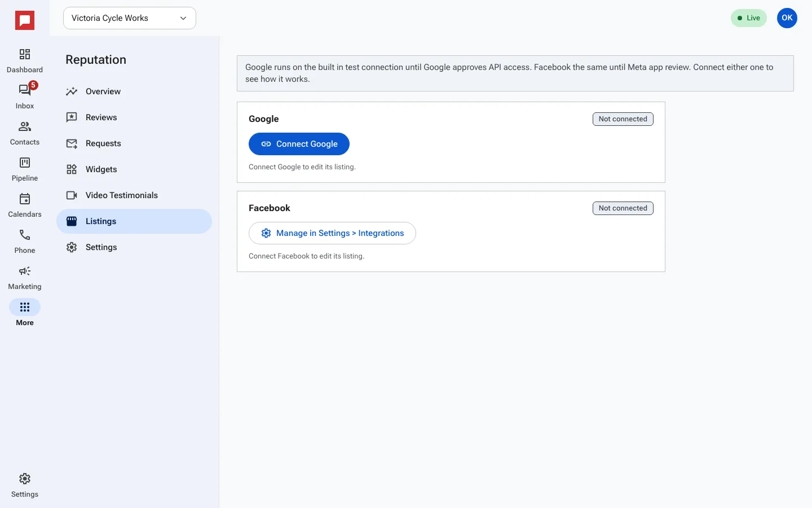The height and width of the screenshot is (508, 812).
Task: Click the red chat logo icon
Action: (25, 20)
